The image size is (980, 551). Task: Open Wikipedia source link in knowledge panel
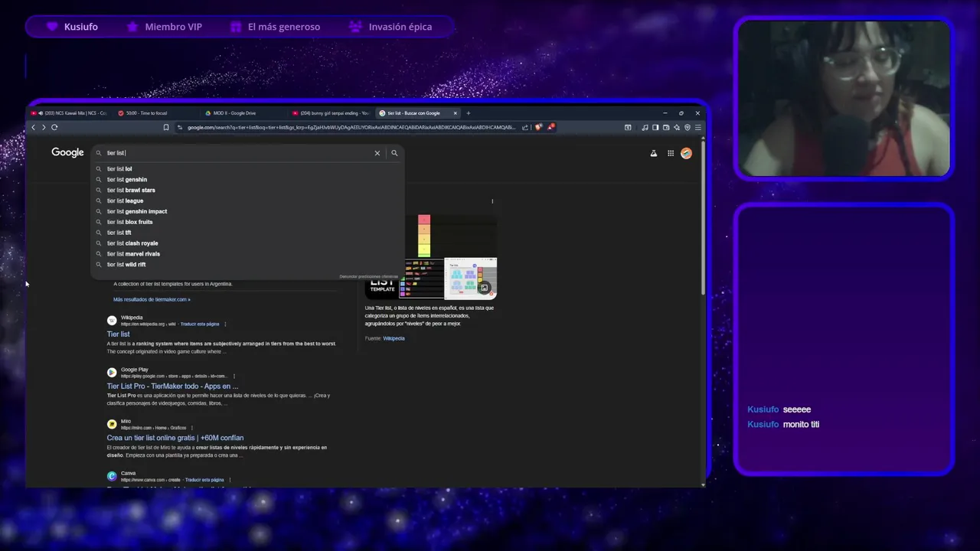click(394, 338)
